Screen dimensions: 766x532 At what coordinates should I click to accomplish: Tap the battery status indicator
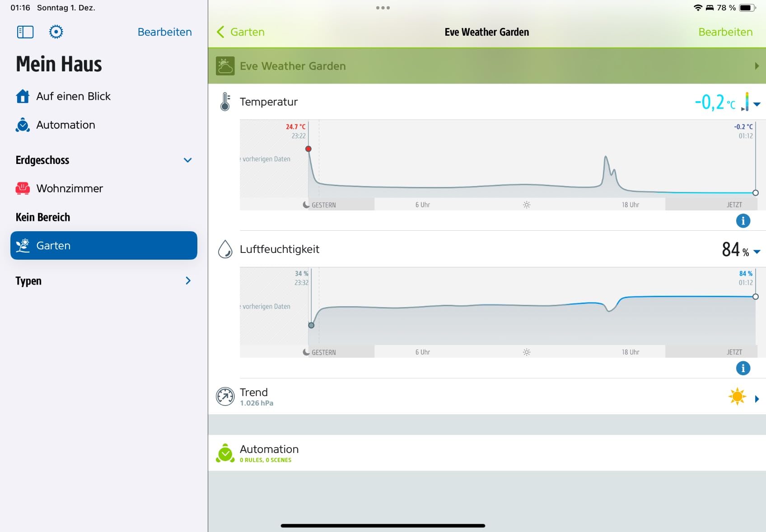coord(748,8)
